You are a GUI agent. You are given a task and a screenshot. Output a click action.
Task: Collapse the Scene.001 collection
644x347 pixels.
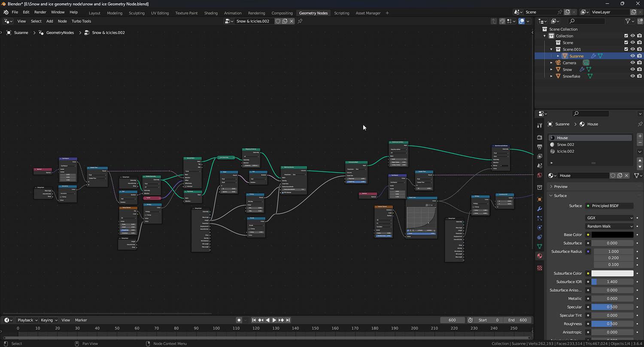point(552,49)
